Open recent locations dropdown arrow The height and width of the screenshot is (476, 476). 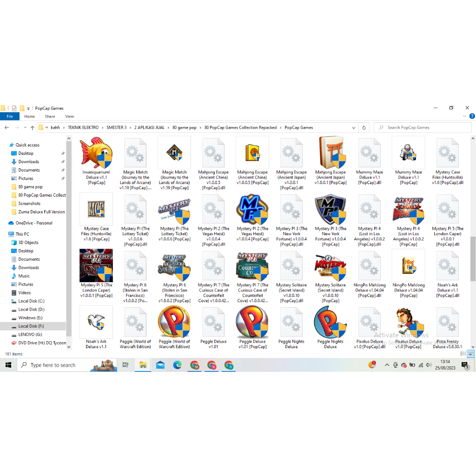click(25, 128)
